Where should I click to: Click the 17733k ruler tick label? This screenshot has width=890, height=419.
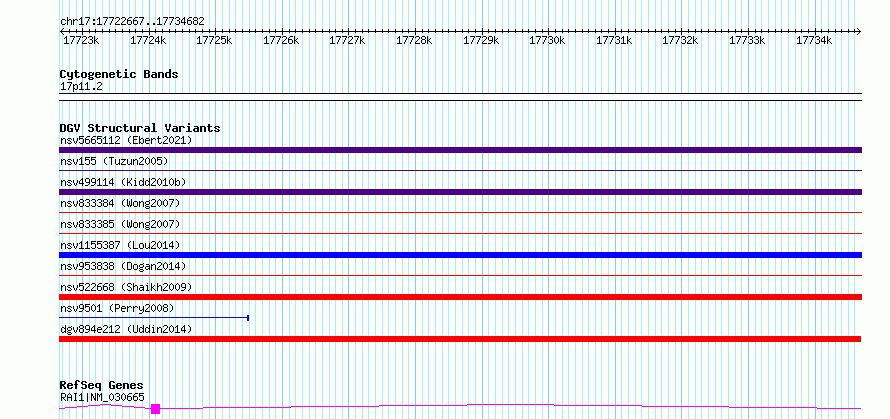[747, 40]
